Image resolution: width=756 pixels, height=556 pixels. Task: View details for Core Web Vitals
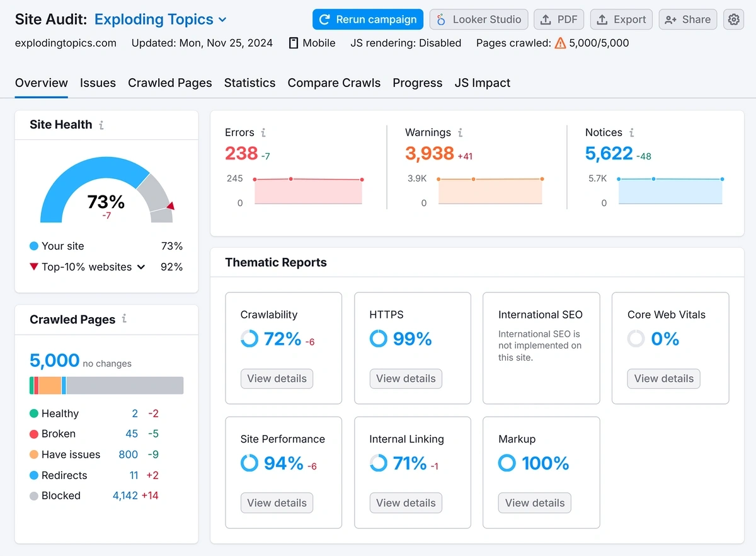point(663,379)
